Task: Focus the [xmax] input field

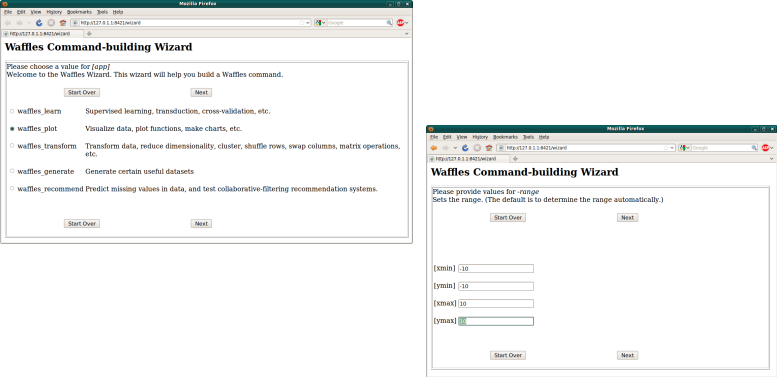Action: coord(496,304)
